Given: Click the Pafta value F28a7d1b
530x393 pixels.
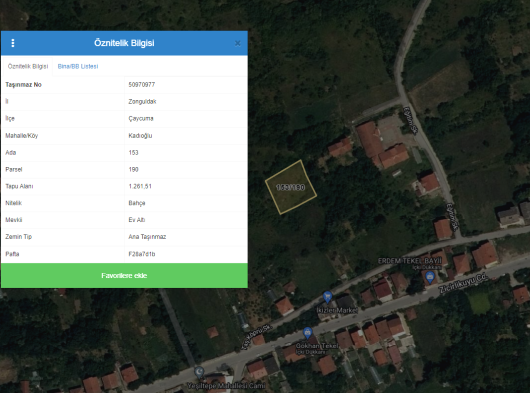Looking at the screenshot, I should 141,254.
